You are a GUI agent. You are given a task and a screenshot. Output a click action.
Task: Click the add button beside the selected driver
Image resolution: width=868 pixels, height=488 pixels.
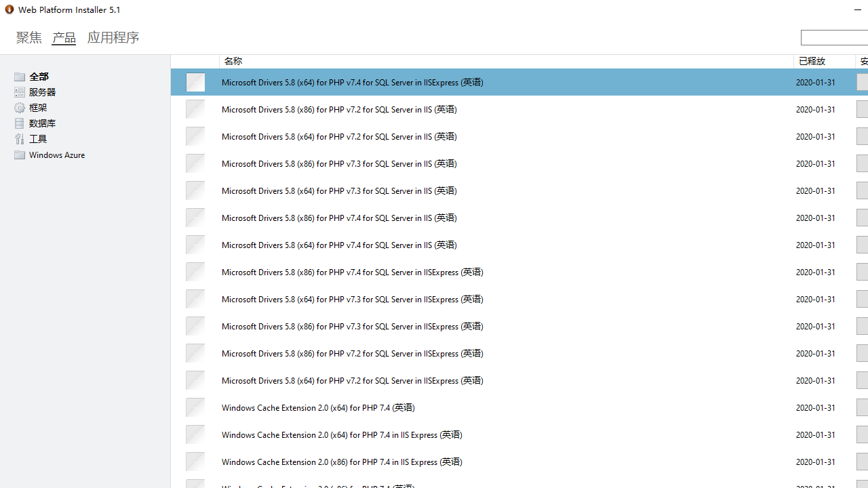tap(862, 82)
